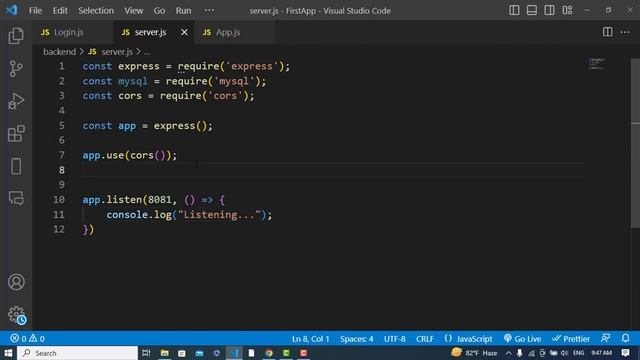Image resolution: width=640 pixels, height=360 pixels.
Task: Open the Action Center notification icon
Action: point(625,353)
